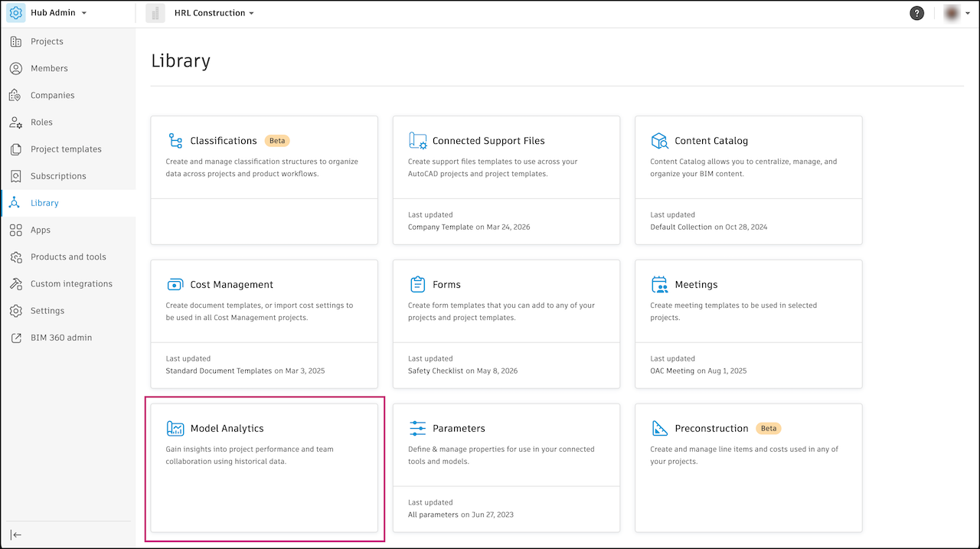
Task: Click the Apps grid icon
Action: click(16, 230)
